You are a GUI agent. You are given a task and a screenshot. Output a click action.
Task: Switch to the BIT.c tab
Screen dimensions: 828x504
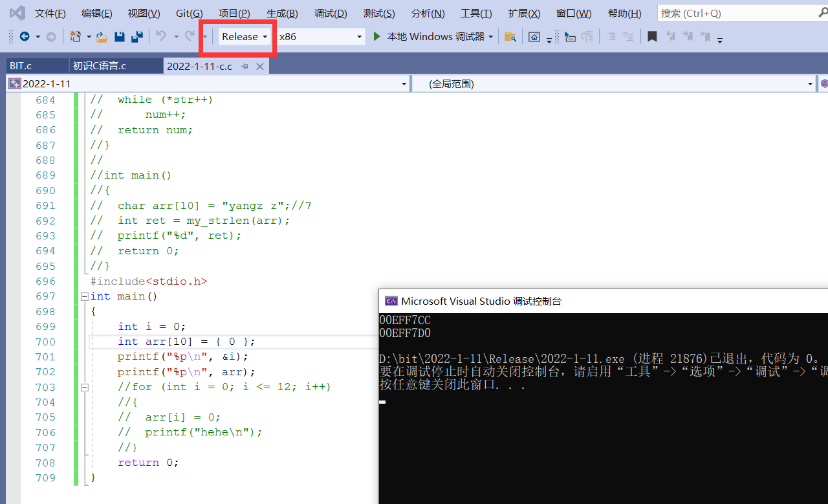[21, 66]
